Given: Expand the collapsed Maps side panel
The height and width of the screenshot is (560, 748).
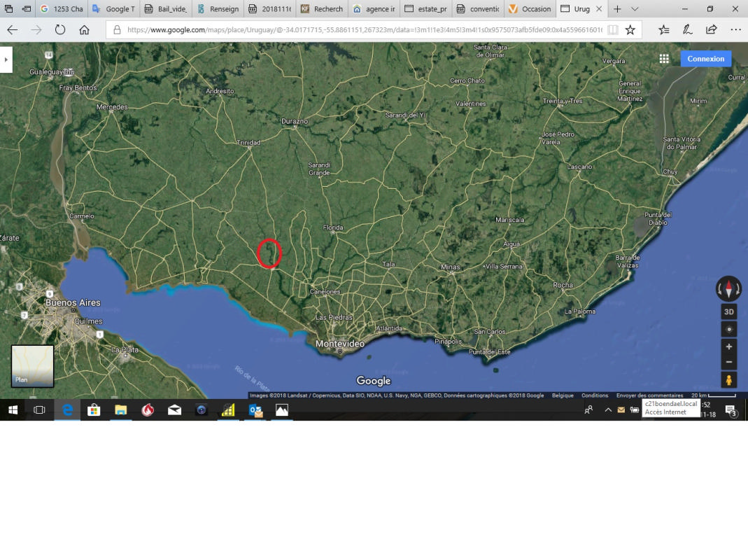Looking at the screenshot, I should [6, 59].
